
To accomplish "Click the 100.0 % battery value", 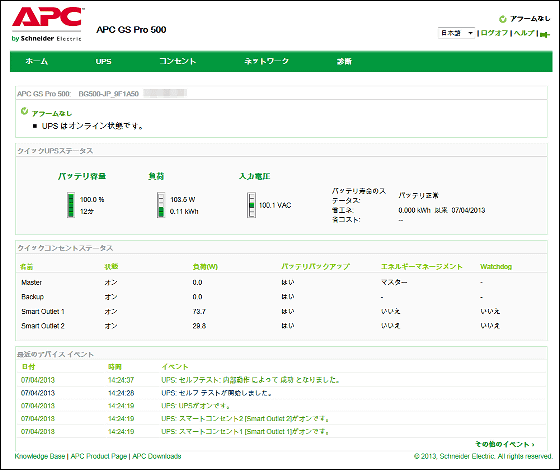I will tap(92, 200).
